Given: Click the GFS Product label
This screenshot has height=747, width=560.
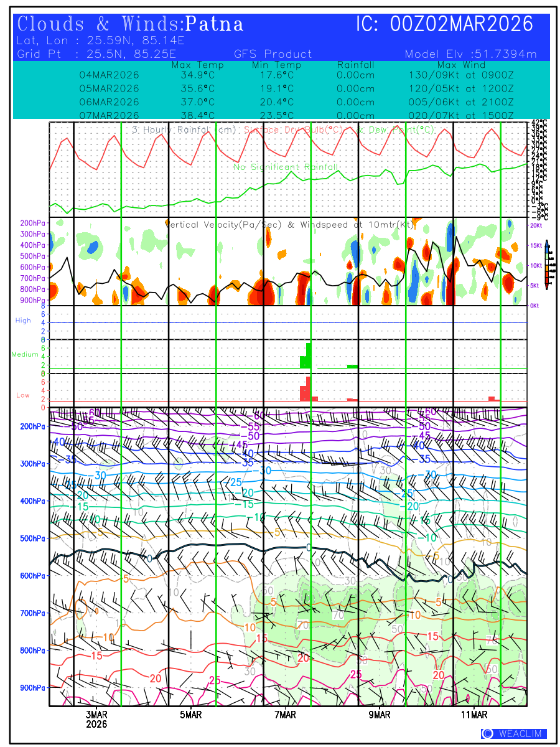Looking at the screenshot, I should (273, 54).
